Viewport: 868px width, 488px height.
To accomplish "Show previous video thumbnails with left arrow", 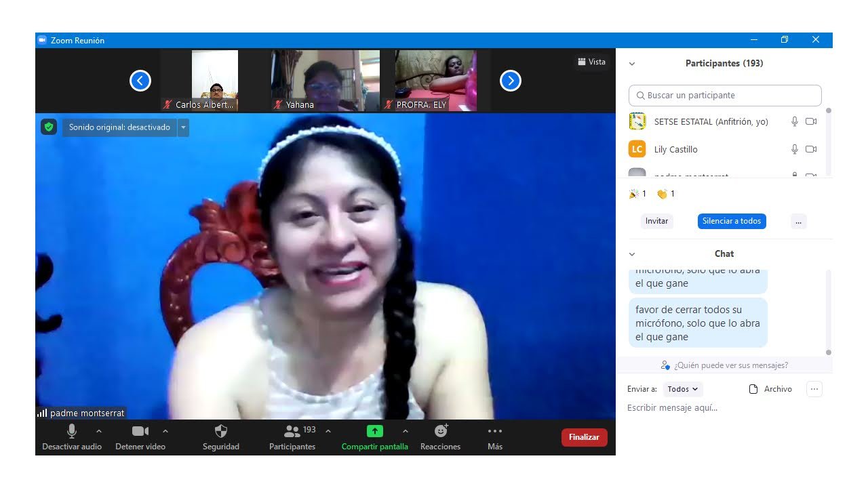I will [x=140, y=81].
